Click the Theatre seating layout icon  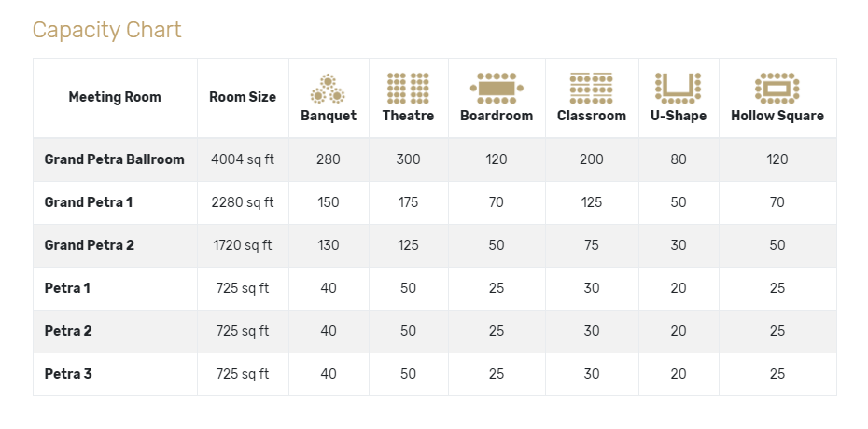tap(408, 89)
